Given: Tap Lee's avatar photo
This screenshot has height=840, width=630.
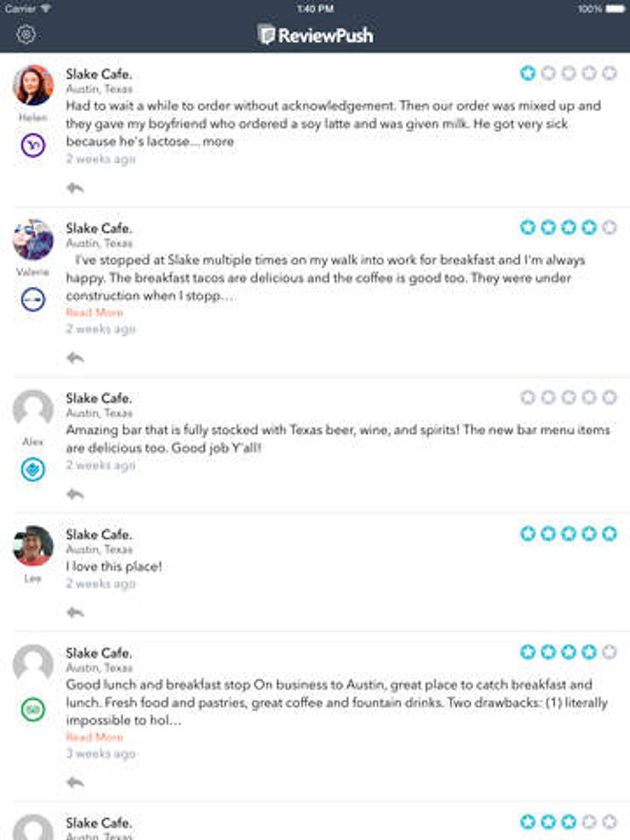Looking at the screenshot, I should pyautogui.click(x=33, y=546).
